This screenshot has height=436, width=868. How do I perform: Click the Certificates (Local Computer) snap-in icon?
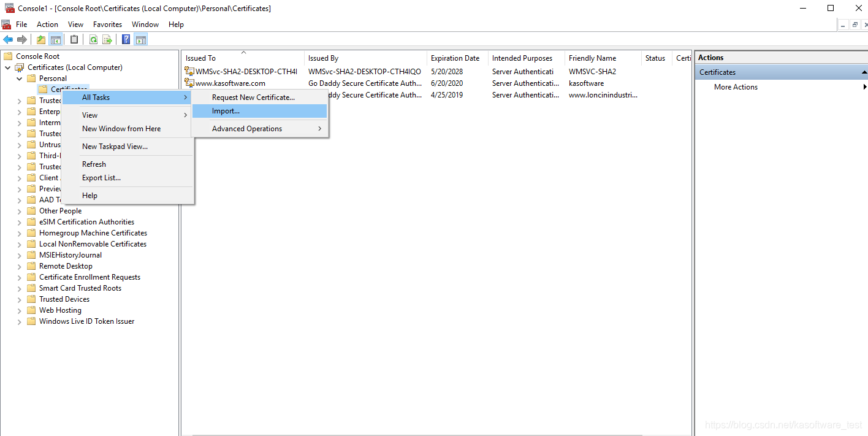[20, 67]
